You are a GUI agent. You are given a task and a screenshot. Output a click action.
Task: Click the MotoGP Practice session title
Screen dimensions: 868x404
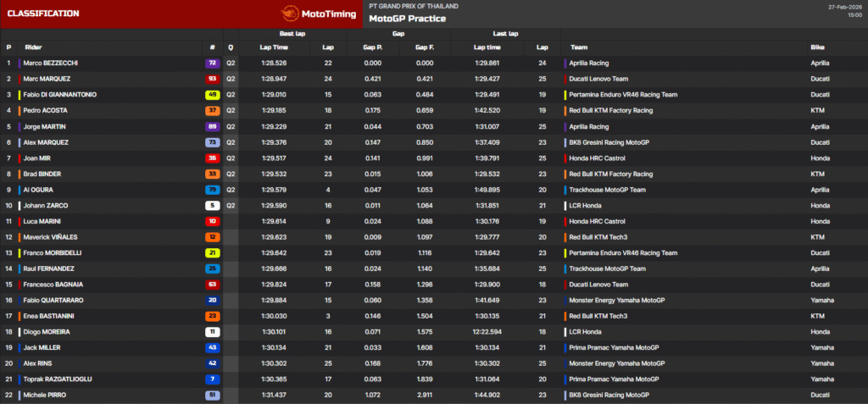click(407, 19)
